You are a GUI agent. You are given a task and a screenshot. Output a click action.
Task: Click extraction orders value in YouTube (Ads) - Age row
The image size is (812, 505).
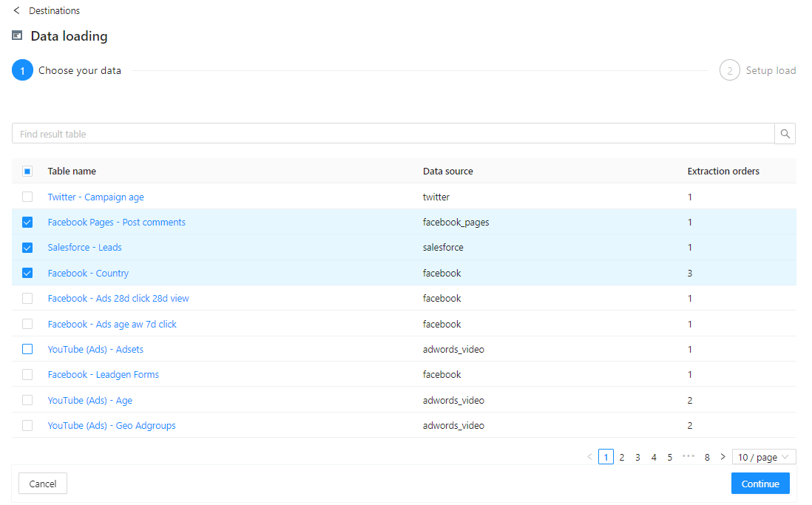tap(690, 400)
